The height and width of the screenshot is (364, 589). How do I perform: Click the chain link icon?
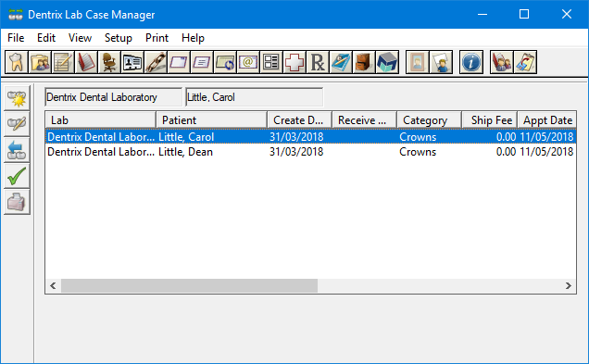click(156, 62)
